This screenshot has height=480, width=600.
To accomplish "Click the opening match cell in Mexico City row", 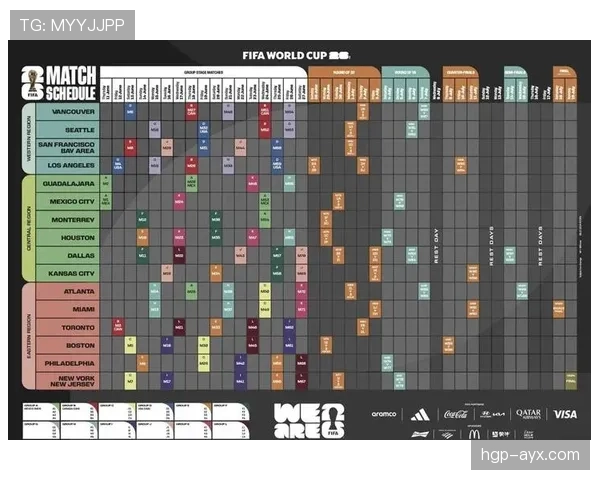I will click(x=106, y=201).
